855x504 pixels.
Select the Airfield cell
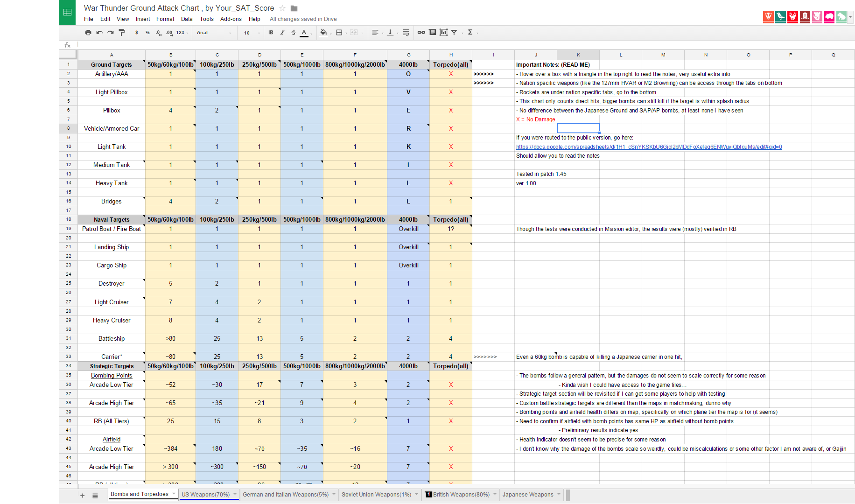(x=112, y=440)
